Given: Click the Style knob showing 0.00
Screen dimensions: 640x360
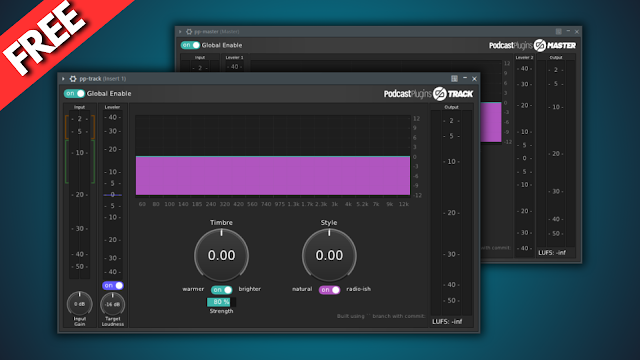Looking at the screenshot, I should tap(329, 256).
